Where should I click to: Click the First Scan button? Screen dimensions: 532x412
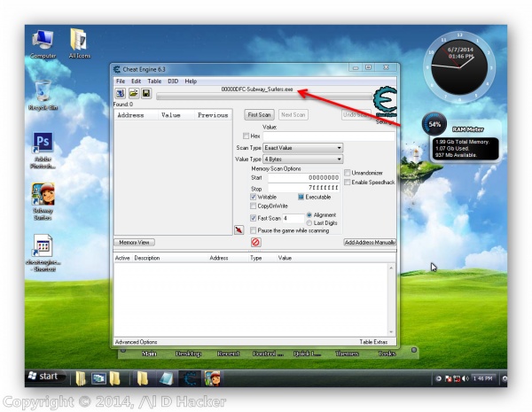pos(259,115)
